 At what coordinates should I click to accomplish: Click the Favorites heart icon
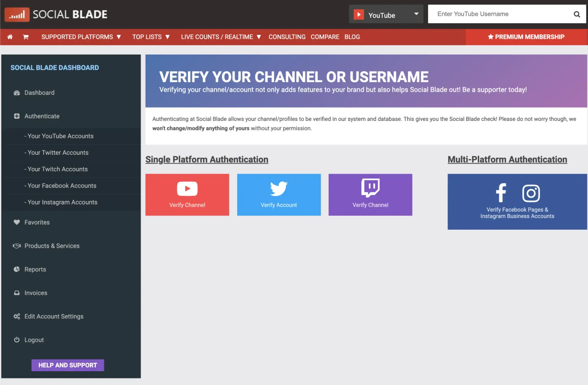point(17,222)
